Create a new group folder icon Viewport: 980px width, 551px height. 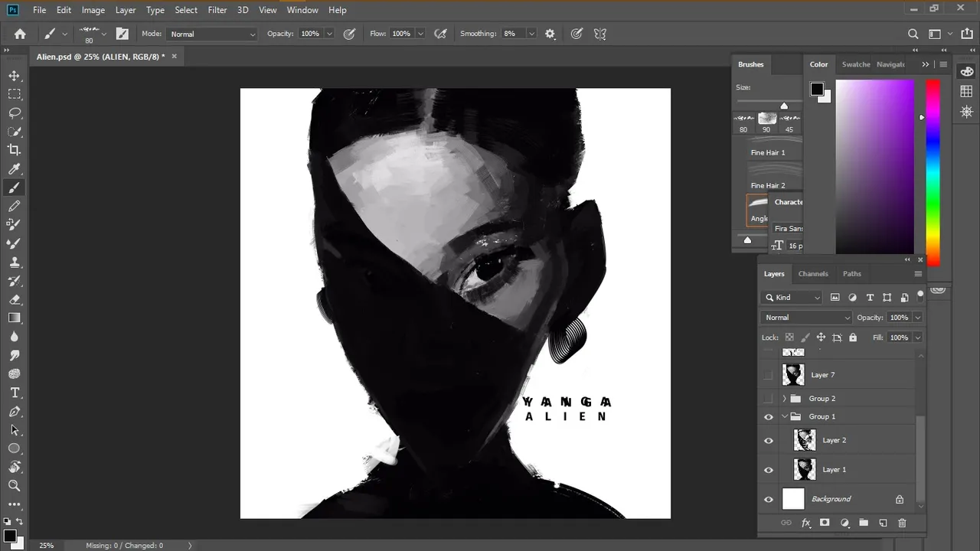tap(864, 523)
